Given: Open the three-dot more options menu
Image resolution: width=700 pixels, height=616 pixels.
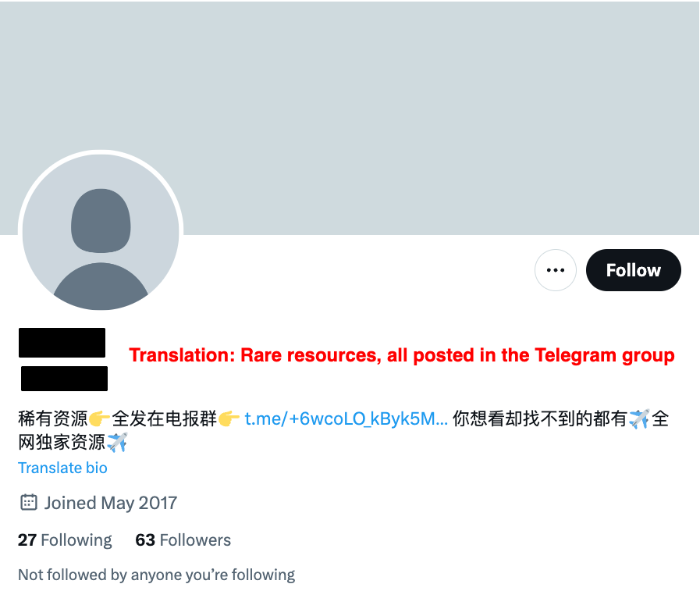Looking at the screenshot, I should (x=556, y=270).
